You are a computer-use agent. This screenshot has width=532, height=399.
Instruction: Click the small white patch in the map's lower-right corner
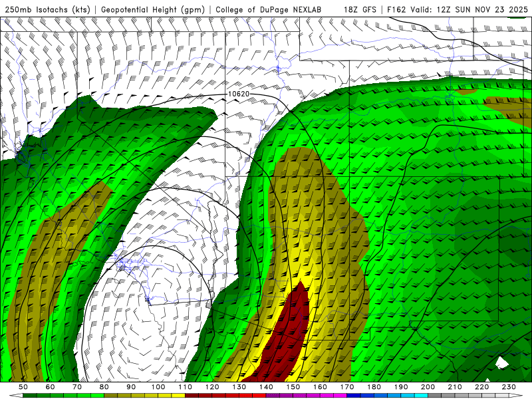click(x=502, y=362)
